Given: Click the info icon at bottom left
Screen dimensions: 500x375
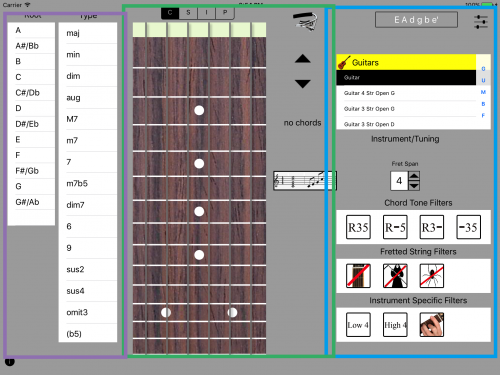Looking at the screenshot, I should (10, 362).
